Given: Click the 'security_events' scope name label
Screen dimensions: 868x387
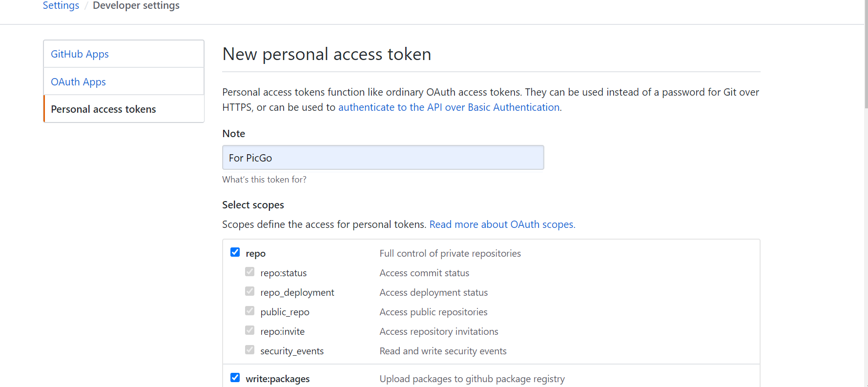Looking at the screenshot, I should click(292, 351).
